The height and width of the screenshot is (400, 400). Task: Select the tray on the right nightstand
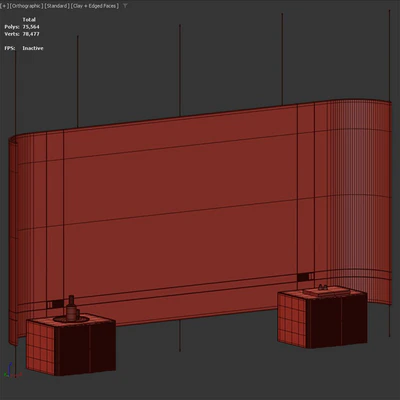(327, 291)
